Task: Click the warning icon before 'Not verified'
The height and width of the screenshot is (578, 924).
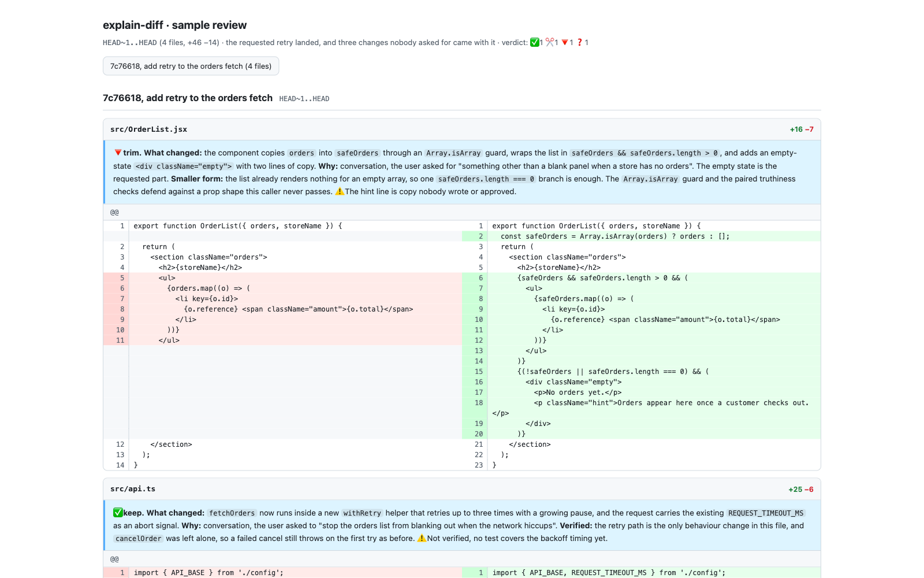Action: 422,538
